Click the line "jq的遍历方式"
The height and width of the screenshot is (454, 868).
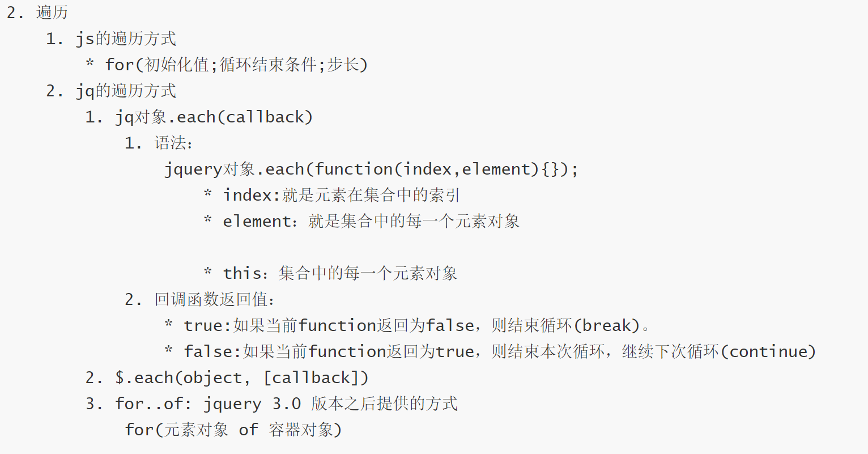point(126,91)
